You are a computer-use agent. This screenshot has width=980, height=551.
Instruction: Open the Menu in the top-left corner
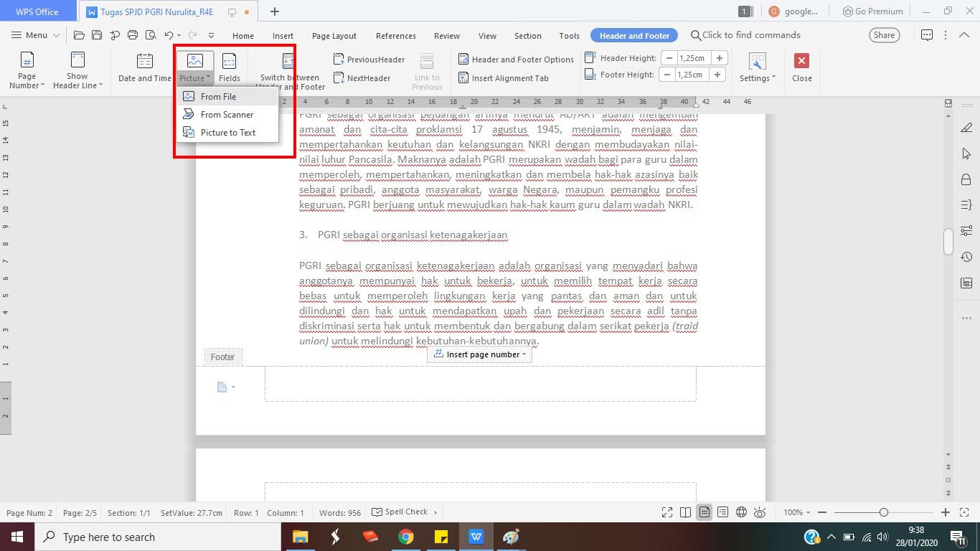tap(33, 34)
